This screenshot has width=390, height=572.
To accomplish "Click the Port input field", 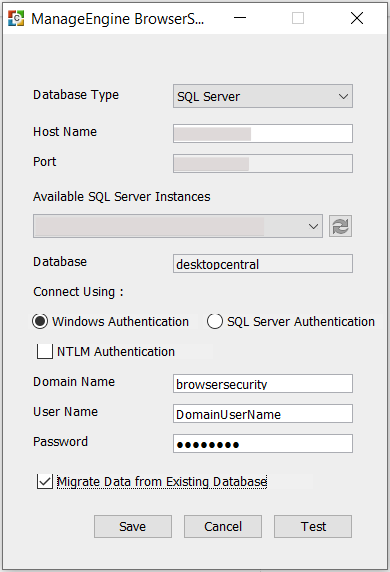I will (x=263, y=163).
